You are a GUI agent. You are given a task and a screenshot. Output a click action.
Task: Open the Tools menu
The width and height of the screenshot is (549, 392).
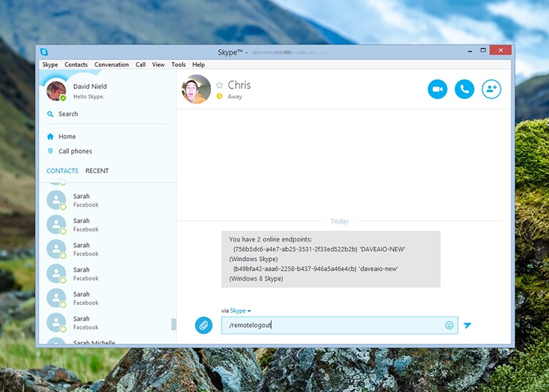tap(178, 65)
